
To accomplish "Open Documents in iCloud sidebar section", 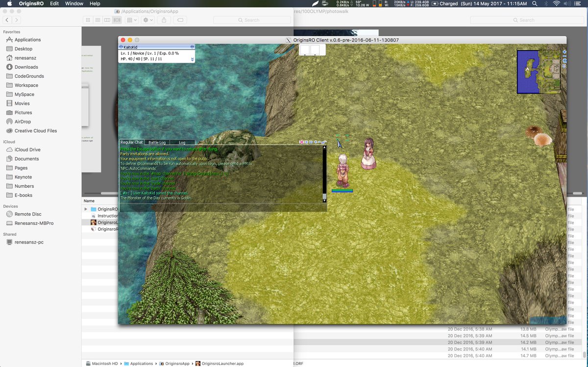I will pyautogui.click(x=26, y=159).
